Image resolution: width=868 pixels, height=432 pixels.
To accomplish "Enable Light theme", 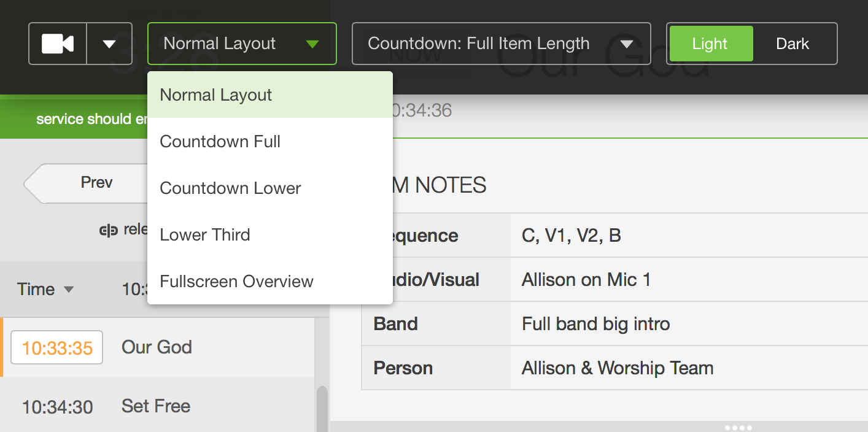I will [x=710, y=43].
